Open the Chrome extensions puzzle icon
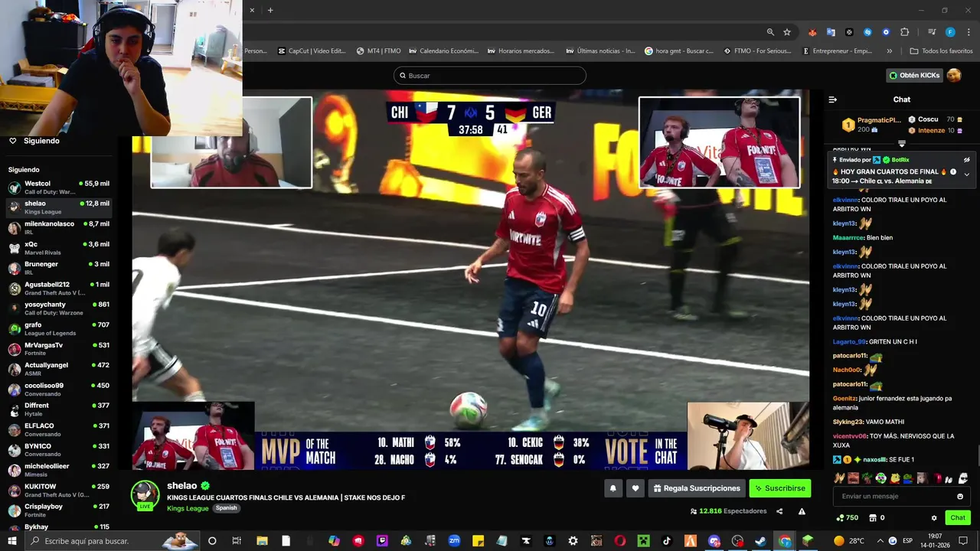Screen dimensions: 980x551 point(905,32)
